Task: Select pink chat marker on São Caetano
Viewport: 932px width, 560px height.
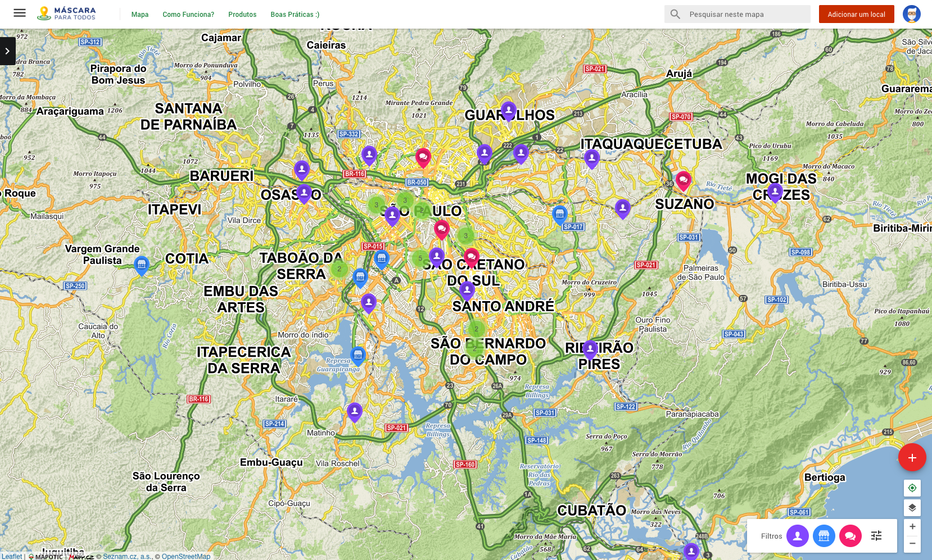Action: (x=472, y=257)
